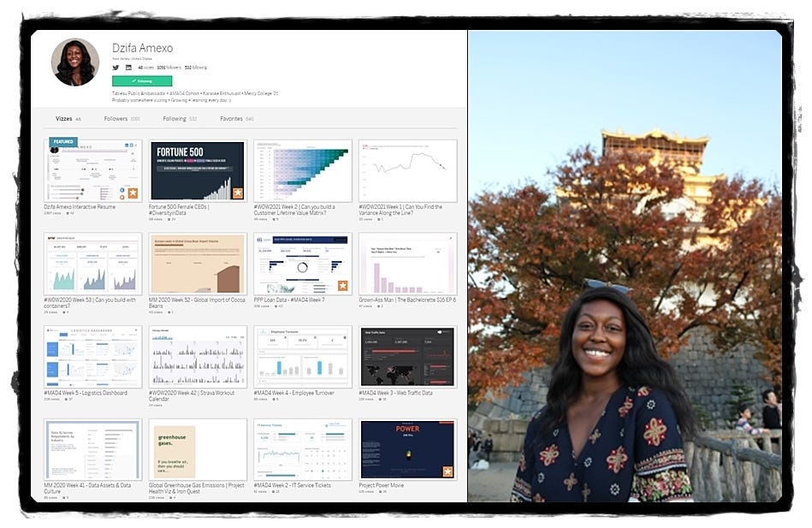
Task: Open the LinkedIn icon beside Twitter
Action: pyautogui.click(x=128, y=68)
